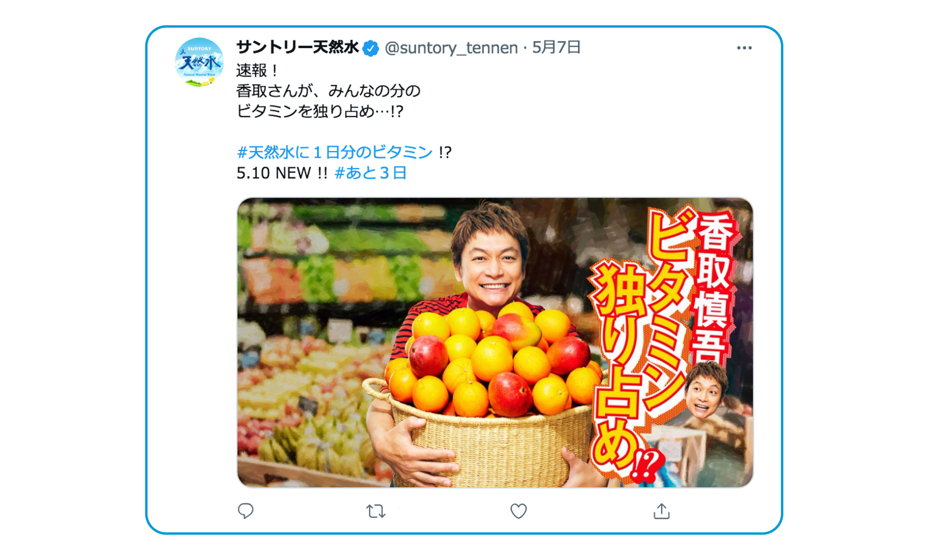This screenshot has height=560, width=934.
Task: Click the 5月7日 tweet date
Action: pos(556,47)
